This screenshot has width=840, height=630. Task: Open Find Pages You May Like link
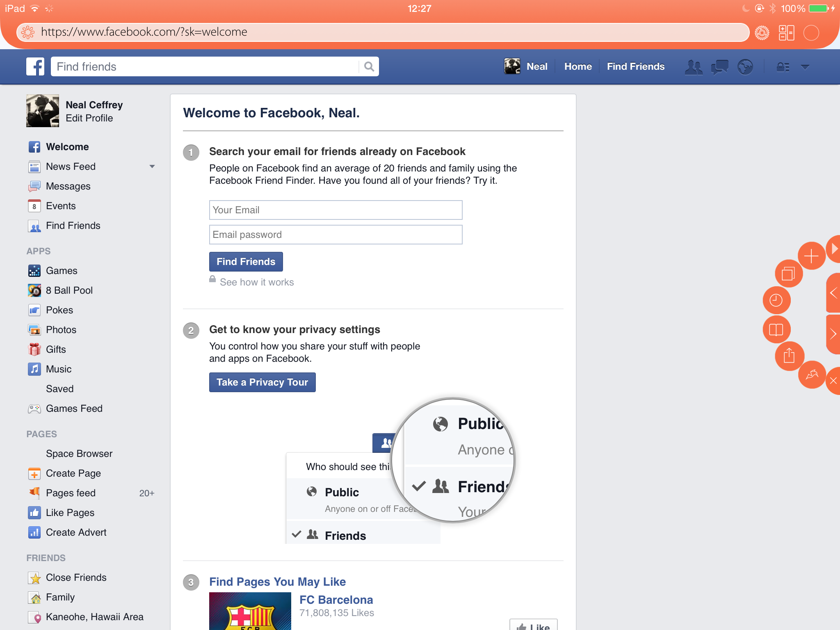277,582
